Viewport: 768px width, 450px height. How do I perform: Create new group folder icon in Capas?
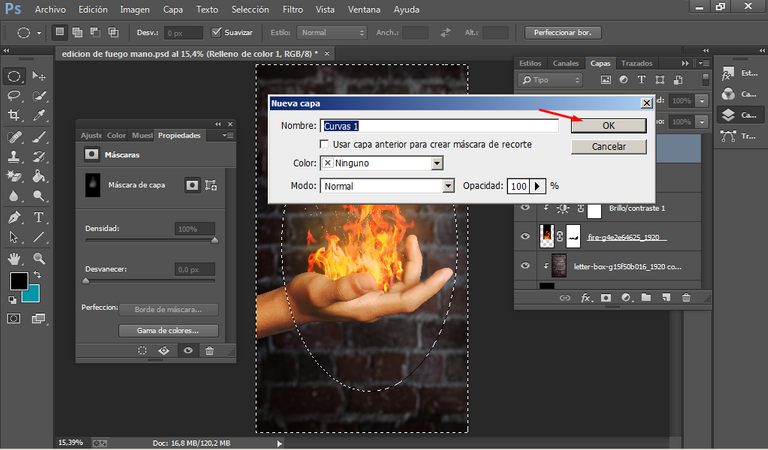pyautogui.click(x=646, y=297)
